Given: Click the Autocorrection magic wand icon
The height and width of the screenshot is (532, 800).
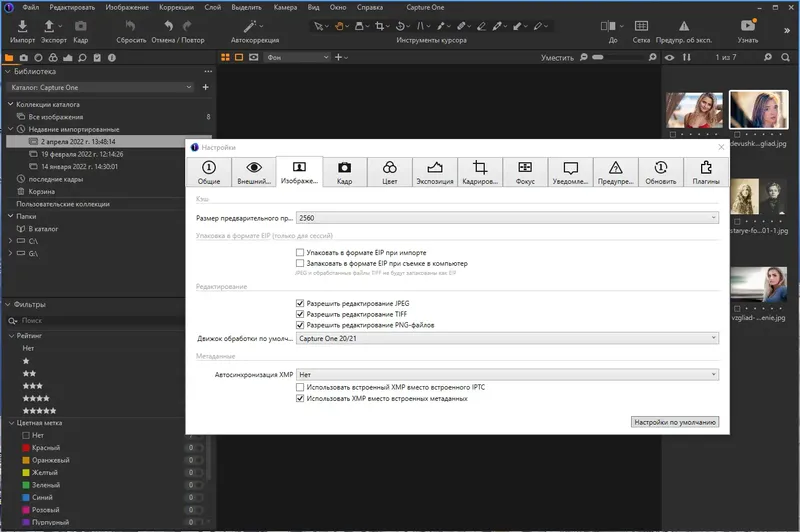Looking at the screenshot, I should coord(250,26).
